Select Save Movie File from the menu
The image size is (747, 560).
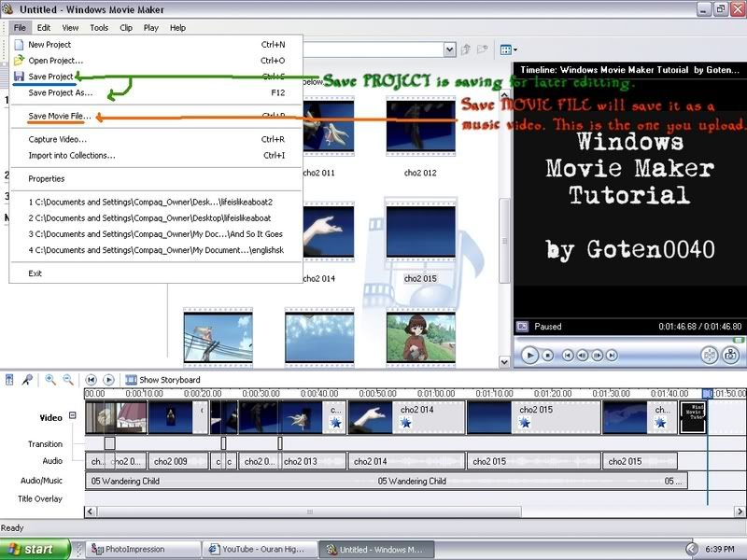pos(156,116)
